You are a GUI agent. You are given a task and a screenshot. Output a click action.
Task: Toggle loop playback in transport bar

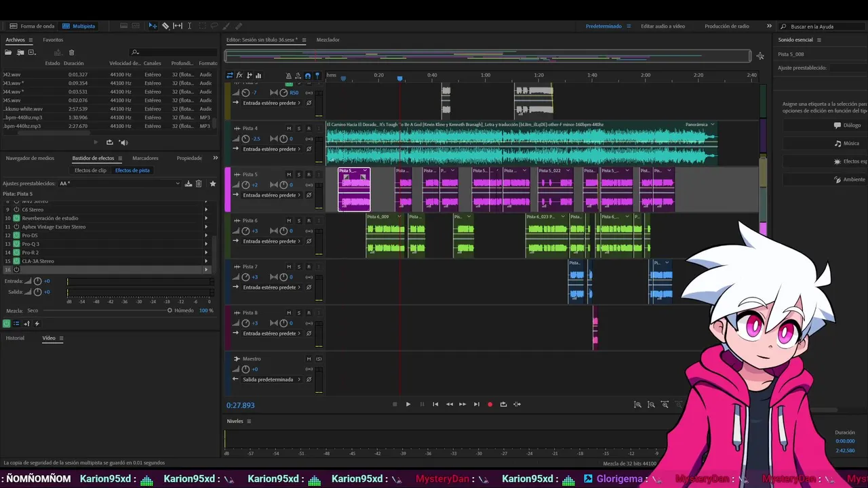(x=503, y=404)
